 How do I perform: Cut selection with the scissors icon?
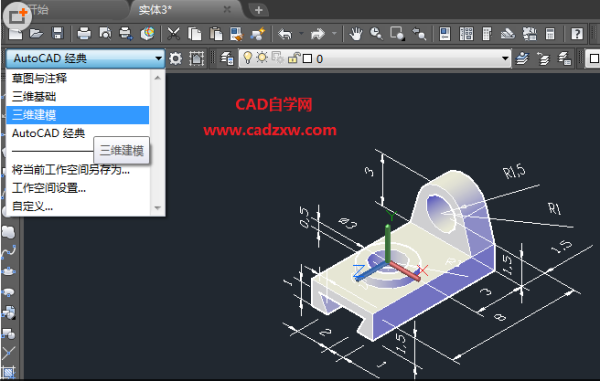pos(173,34)
